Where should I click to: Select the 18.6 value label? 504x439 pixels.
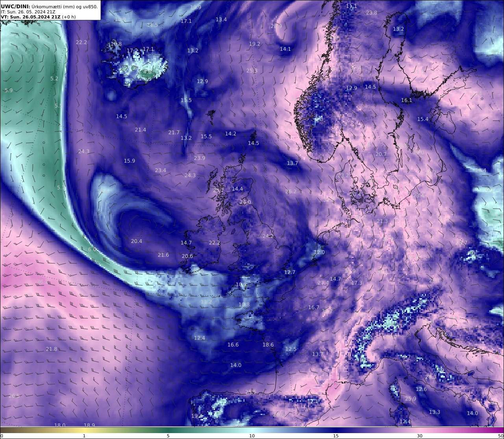[268, 345]
